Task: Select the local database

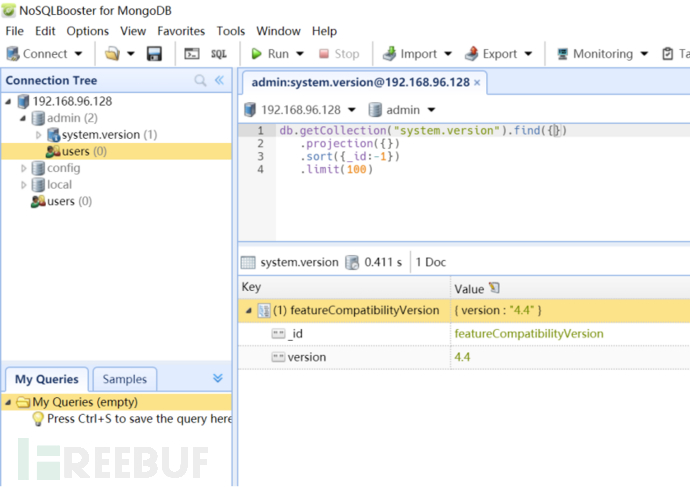Action: pos(59,185)
